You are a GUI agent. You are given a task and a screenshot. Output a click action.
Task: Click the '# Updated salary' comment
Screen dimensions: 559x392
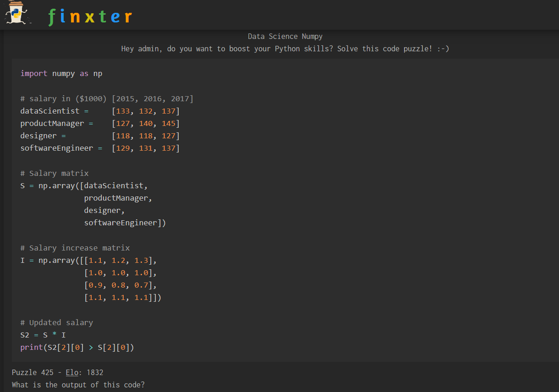pos(57,322)
